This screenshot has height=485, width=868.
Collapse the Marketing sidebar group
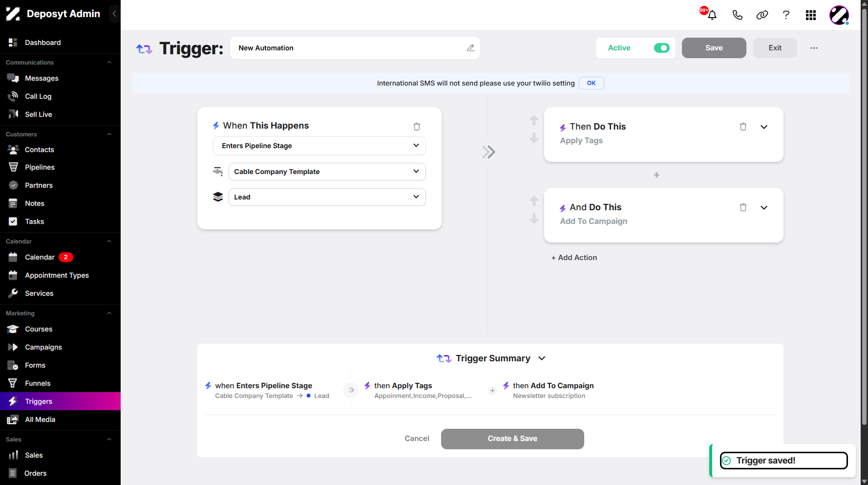tap(109, 313)
